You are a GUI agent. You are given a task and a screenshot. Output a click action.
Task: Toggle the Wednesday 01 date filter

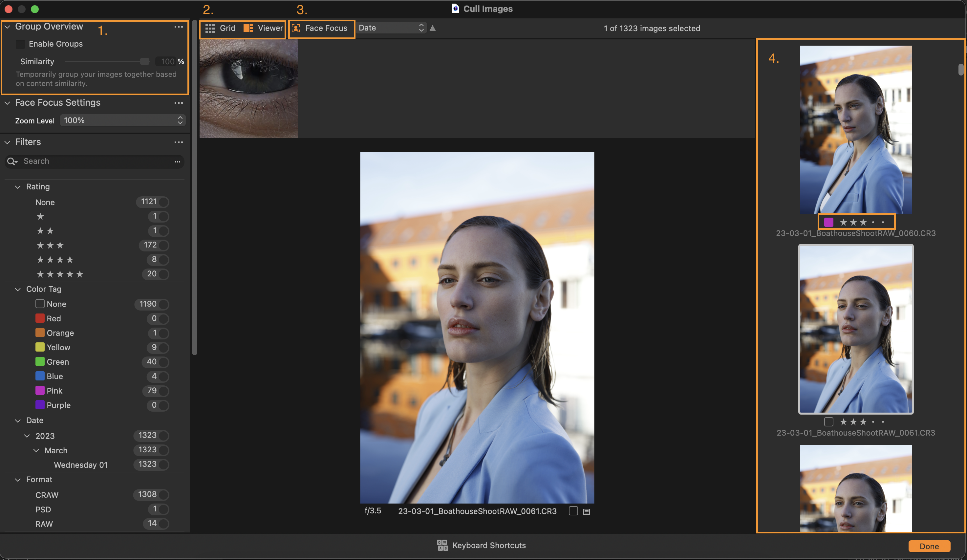(164, 464)
